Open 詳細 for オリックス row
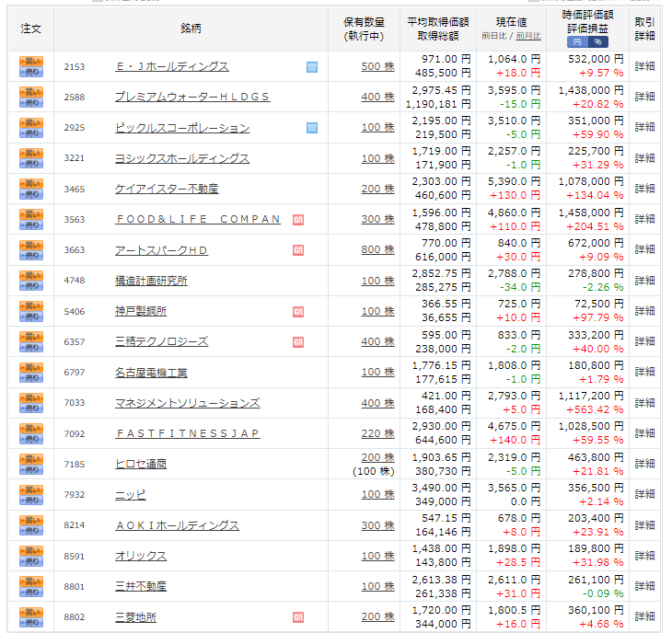The width and height of the screenshot is (672, 633). (644, 556)
